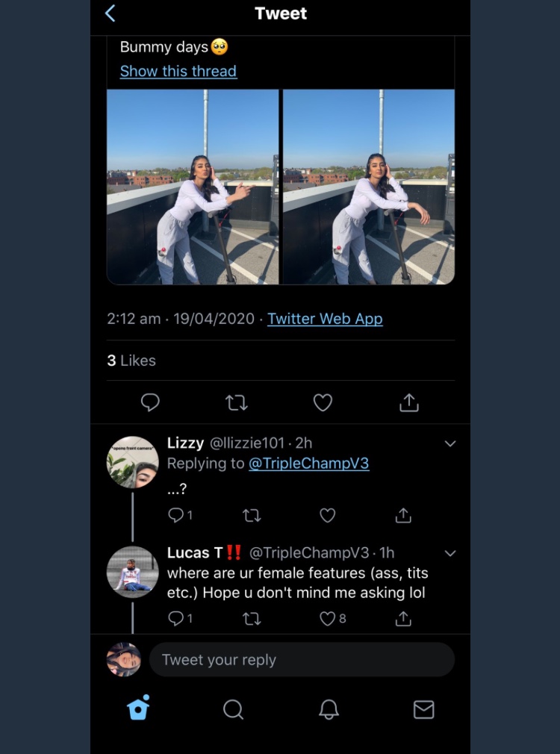Share the main tweet
Image resolution: width=560 pixels, height=754 pixels.
point(408,402)
